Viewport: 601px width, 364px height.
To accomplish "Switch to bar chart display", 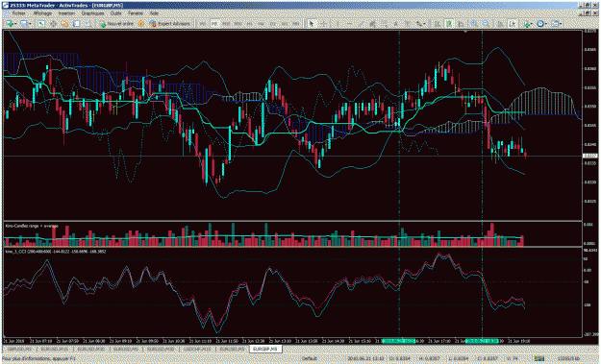I will click(x=437, y=24).
